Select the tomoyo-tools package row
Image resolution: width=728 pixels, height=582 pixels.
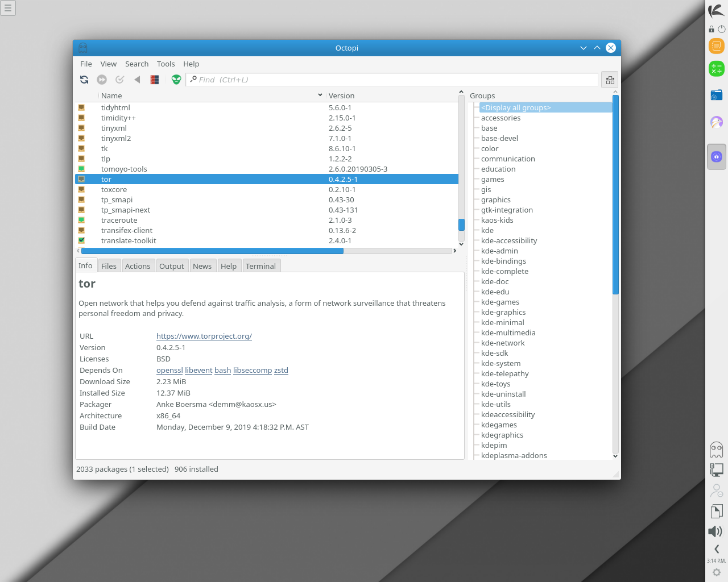point(267,169)
